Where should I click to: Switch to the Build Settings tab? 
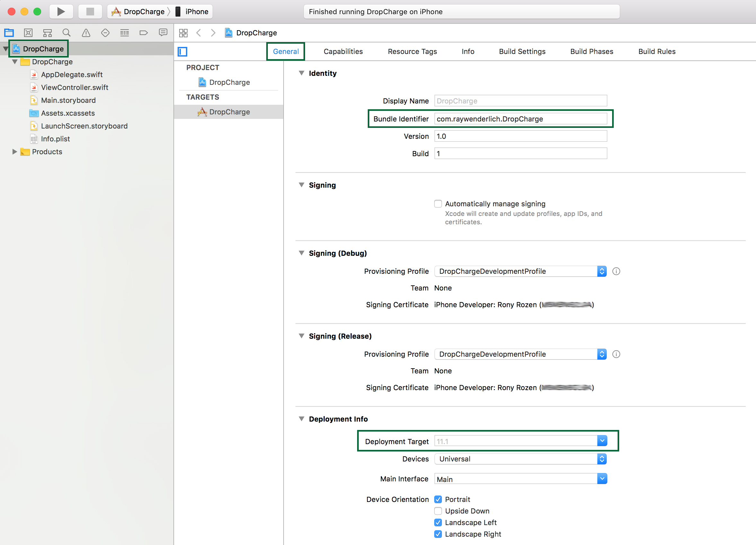coord(522,51)
